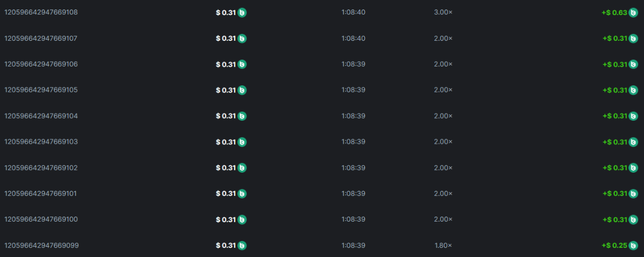Click the 1.80× multiplier value
Screen dimensions: 644x257
[443, 245]
